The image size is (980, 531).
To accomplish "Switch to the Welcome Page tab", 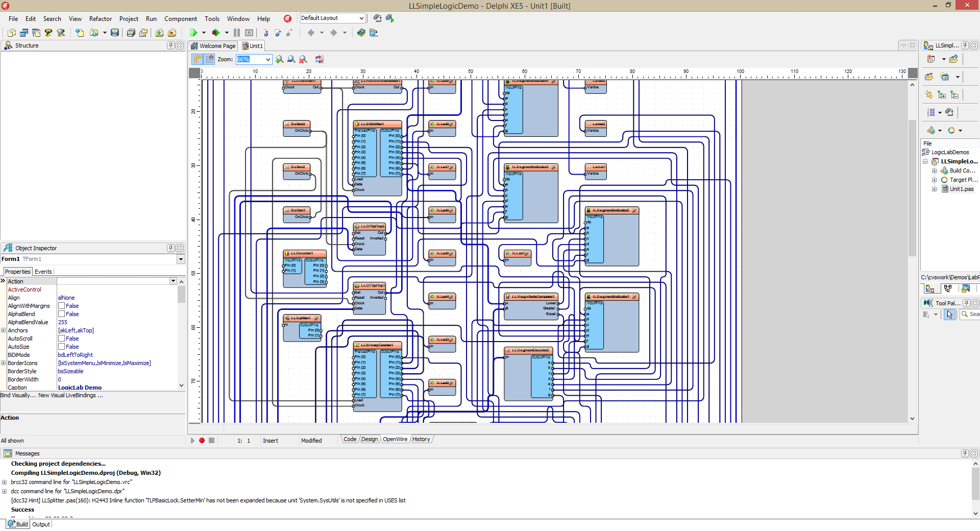I will click(x=213, y=46).
